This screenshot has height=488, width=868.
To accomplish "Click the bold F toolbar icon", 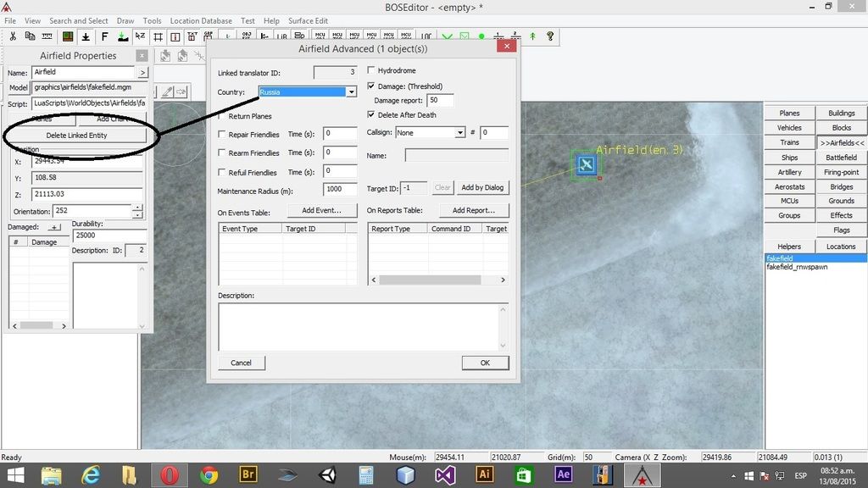I will [x=104, y=36].
